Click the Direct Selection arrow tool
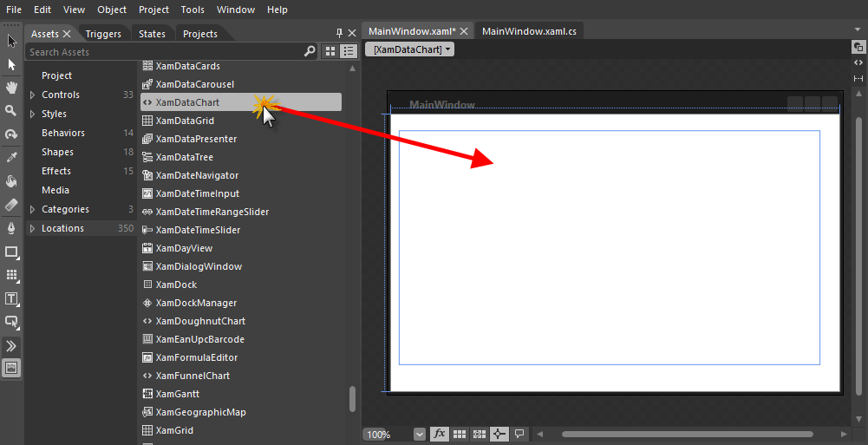The height and width of the screenshot is (445, 868). pos(11,64)
